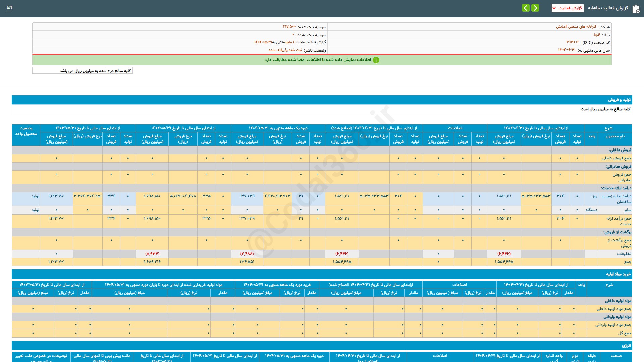Click company name کارخانه هاي صنعتي آزمايش

coord(576,27)
